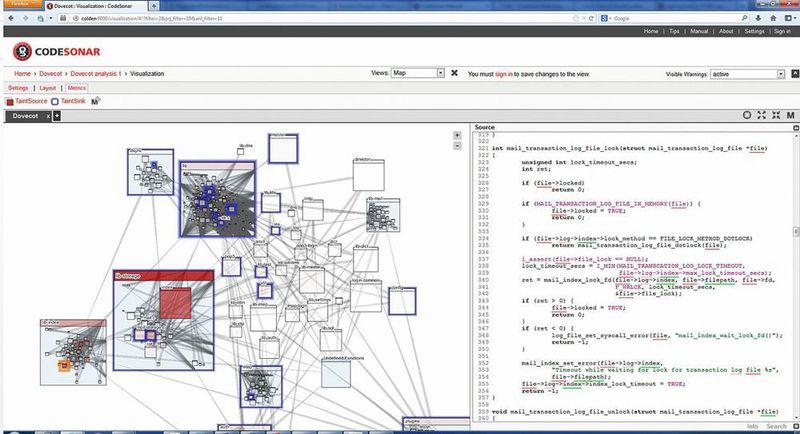Open Manual in top navigation bar
Screen dimensions: 800x434
pyautogui.click(x=699, y=31)
